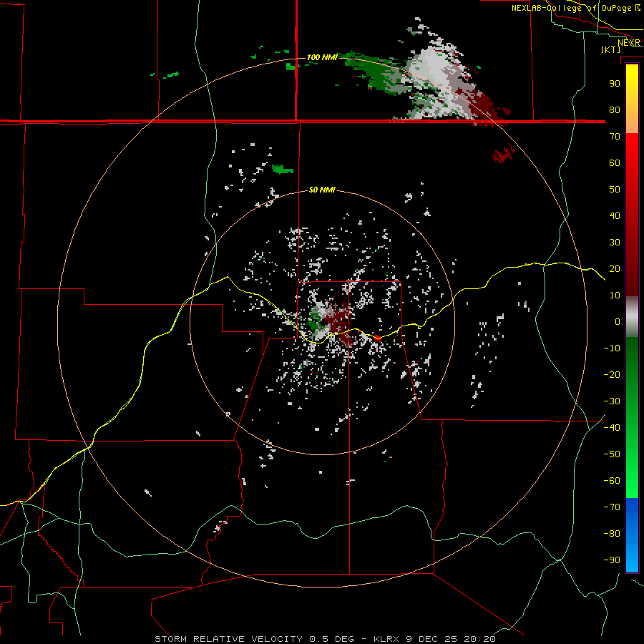Click the positive 70 value on velocity scale

(x=615, y=137)
